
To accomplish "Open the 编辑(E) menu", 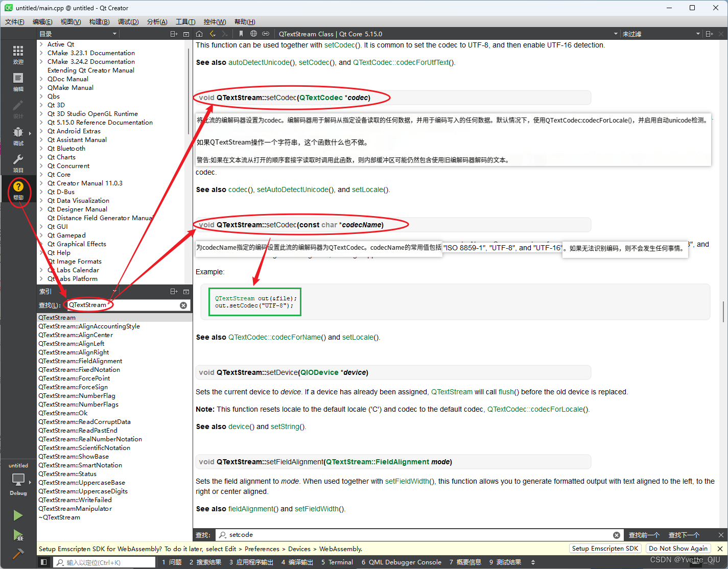I will coord(42,21).
